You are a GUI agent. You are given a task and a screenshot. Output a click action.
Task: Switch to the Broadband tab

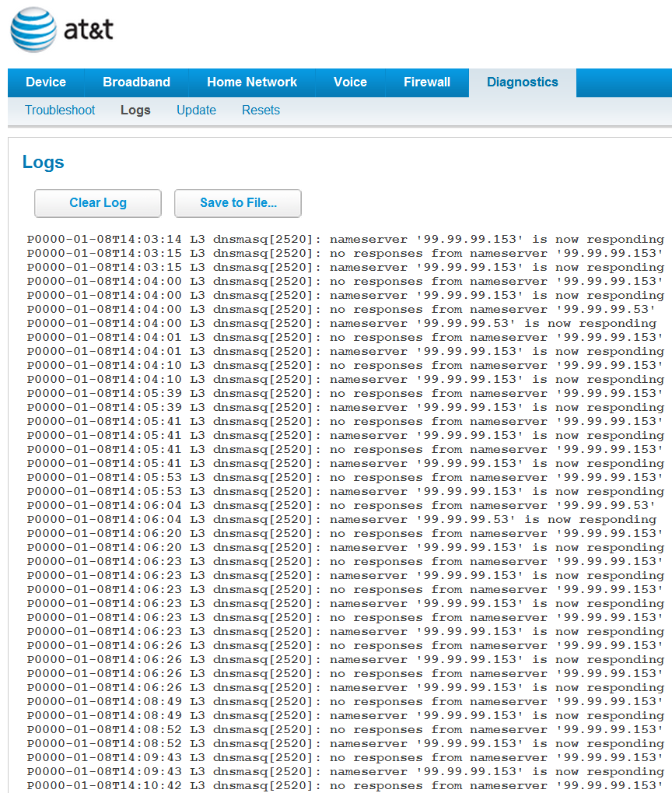click(136, 82)
